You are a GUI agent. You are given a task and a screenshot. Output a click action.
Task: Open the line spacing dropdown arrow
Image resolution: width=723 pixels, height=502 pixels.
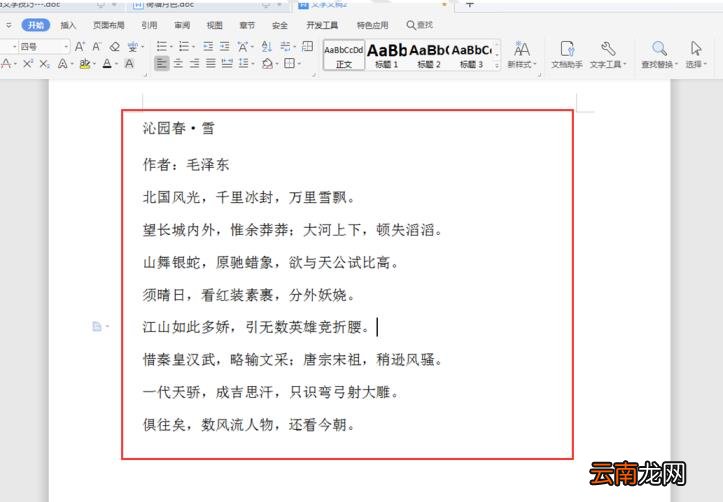(x=253, y=64)
